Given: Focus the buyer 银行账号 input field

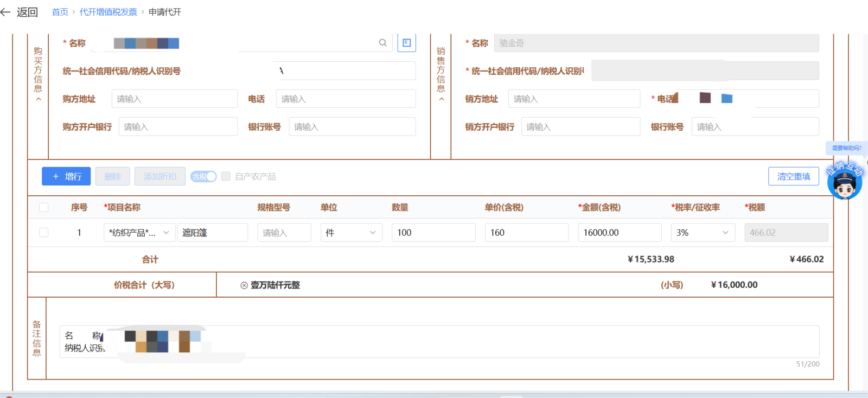Looking at the screenshot, I should pyautogui.click(x=353, y=126).
